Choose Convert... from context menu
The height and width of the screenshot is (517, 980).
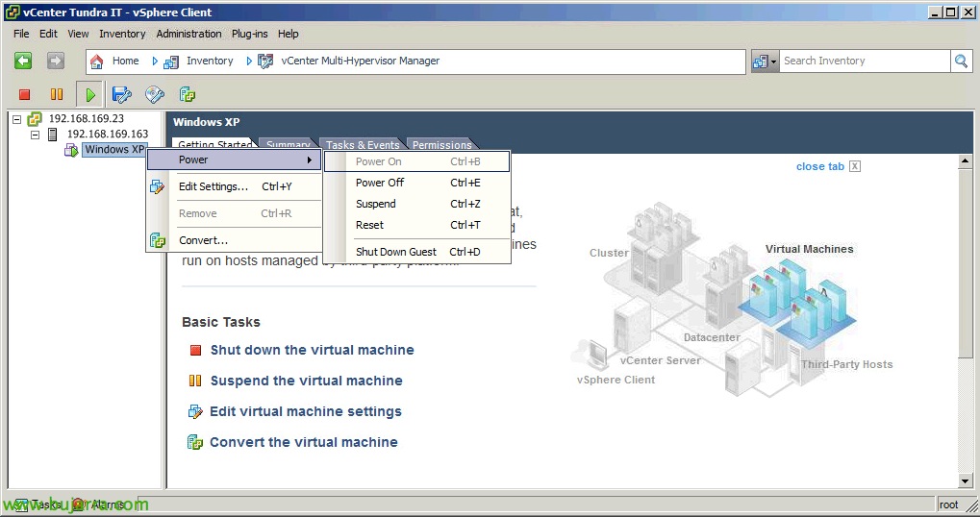235,240
